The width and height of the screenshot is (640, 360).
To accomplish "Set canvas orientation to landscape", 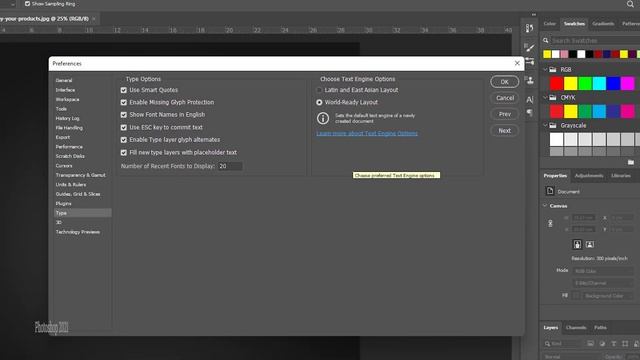I will (x=590, y=244).
